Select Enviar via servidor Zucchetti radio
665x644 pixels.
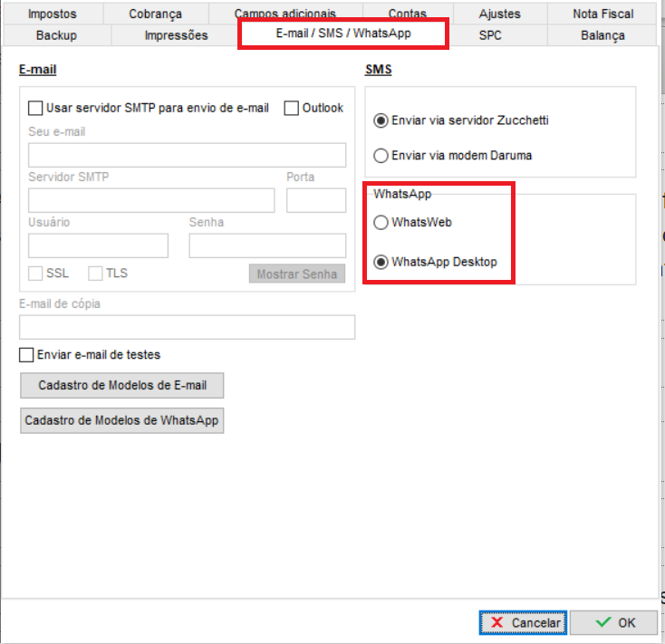(381, 120)
